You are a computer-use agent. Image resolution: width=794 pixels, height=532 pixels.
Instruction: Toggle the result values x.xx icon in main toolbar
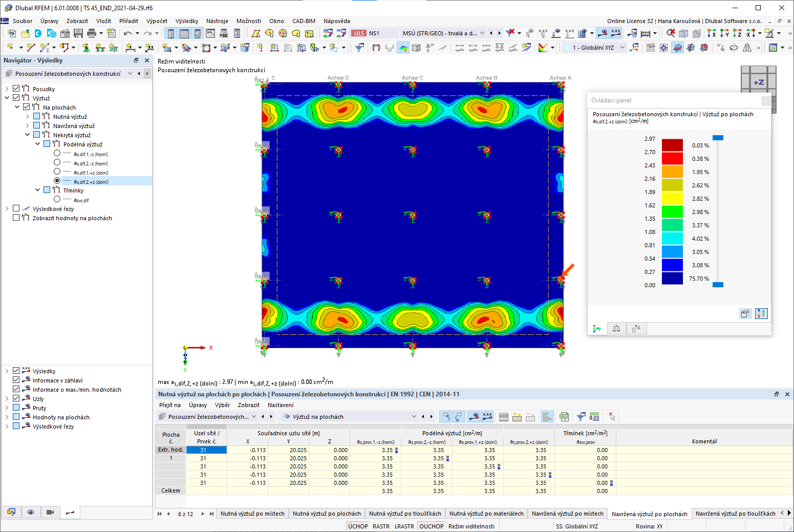[616, 33]
